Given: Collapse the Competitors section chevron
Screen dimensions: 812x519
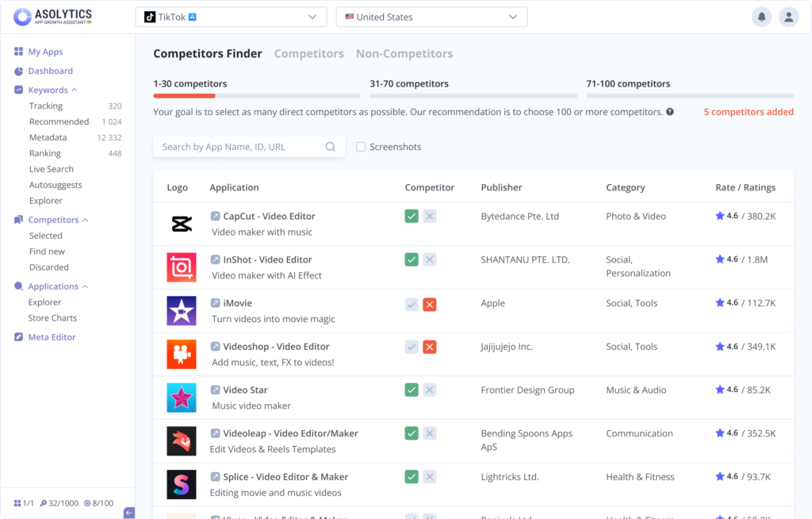Looking at the screenshot, I should [x=86, y=220].
